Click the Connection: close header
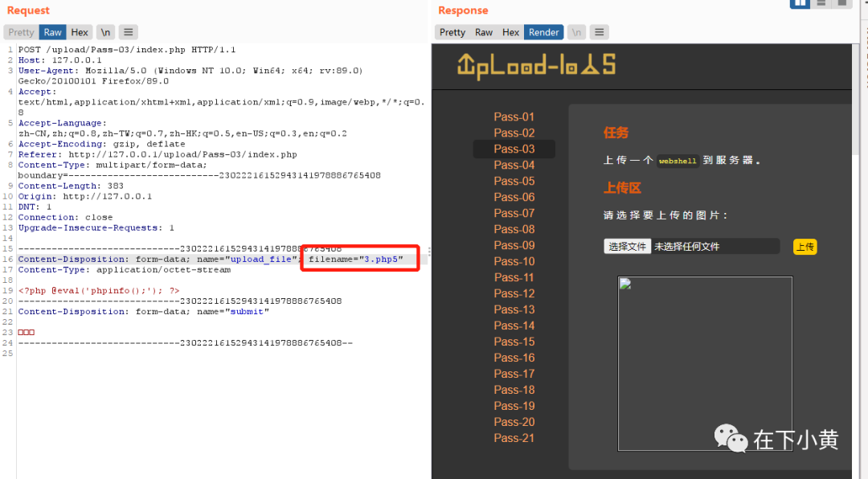The height and width of the screenshot is (479, 868). [65, 218]
